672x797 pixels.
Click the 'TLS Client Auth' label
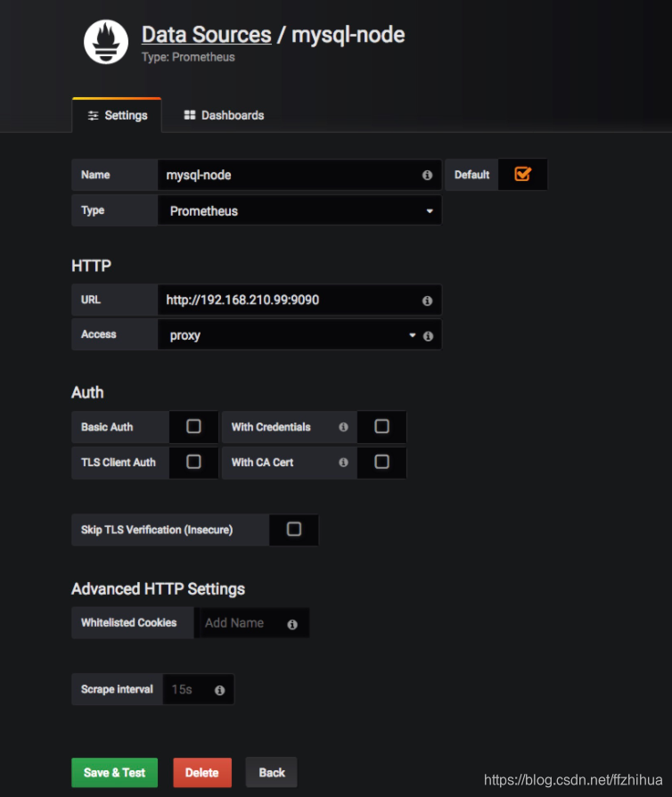click(118, 462)
